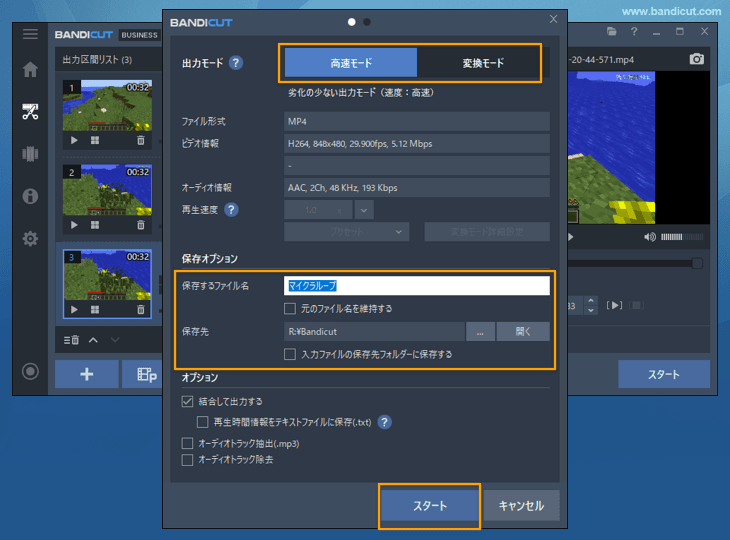Uncheck 結合して出力する

(x=187, y=401)
